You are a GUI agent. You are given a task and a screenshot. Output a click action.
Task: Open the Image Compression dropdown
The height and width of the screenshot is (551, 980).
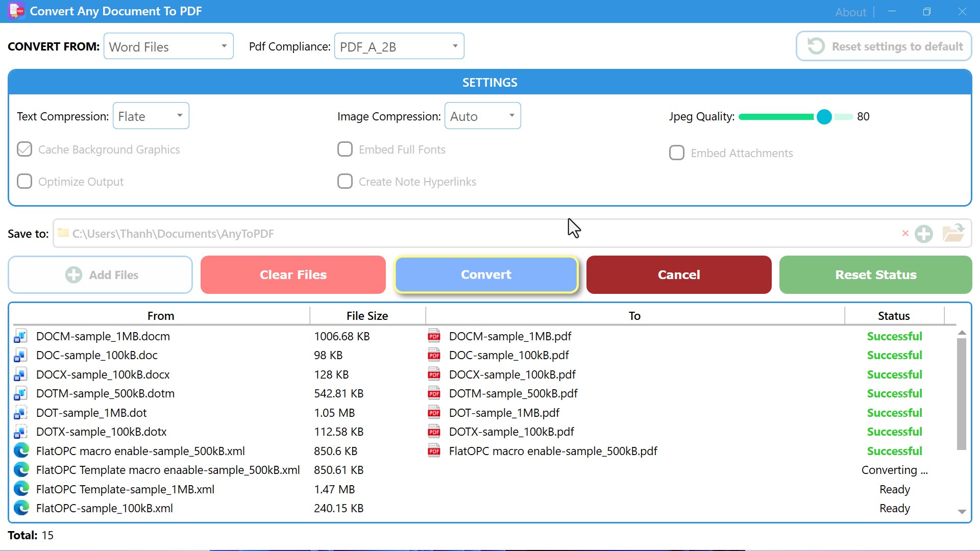[482, 116]
